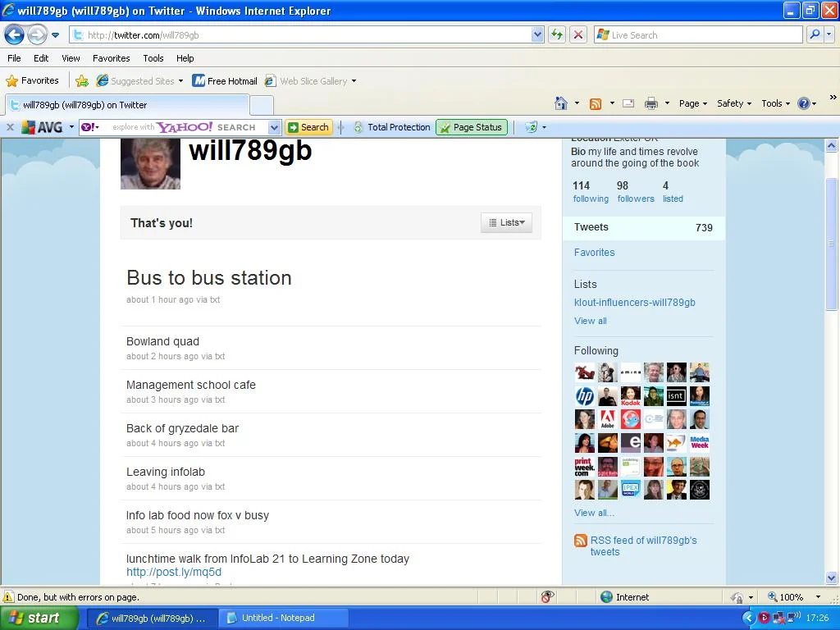Open the Favorites link in Twitter sidebar

pos(594,253)
